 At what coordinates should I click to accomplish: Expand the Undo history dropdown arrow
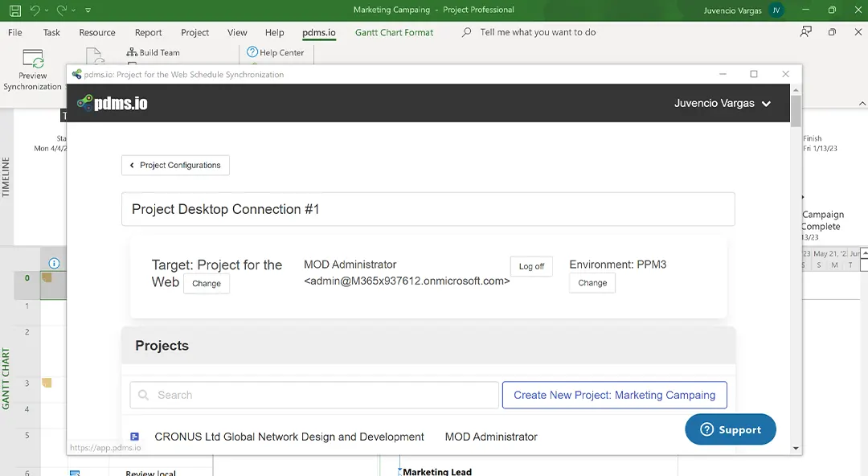[x=47, y=10]
